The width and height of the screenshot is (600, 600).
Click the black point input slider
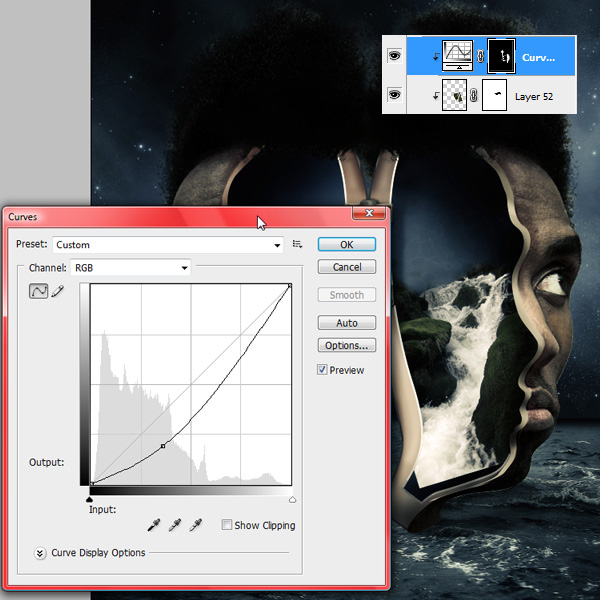[90, 499]
